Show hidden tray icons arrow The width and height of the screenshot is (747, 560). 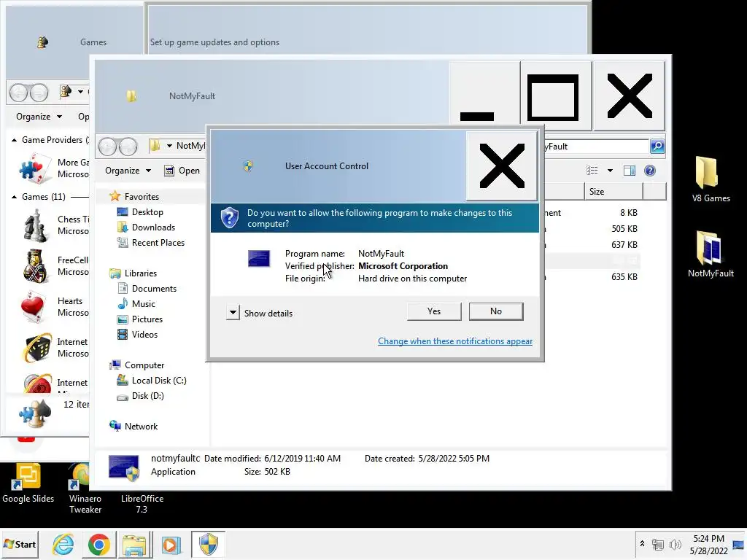click(642, 544)
